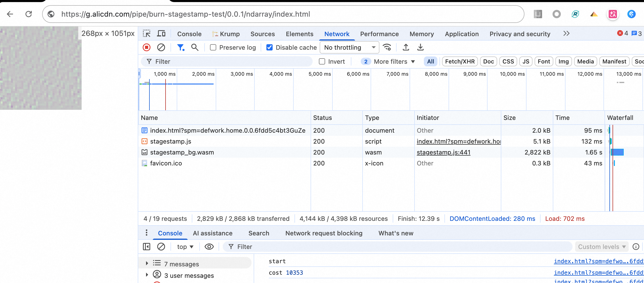This screenshot has width=644, height=283.
Task: Stop recording network log
Action: pos(147,47)
